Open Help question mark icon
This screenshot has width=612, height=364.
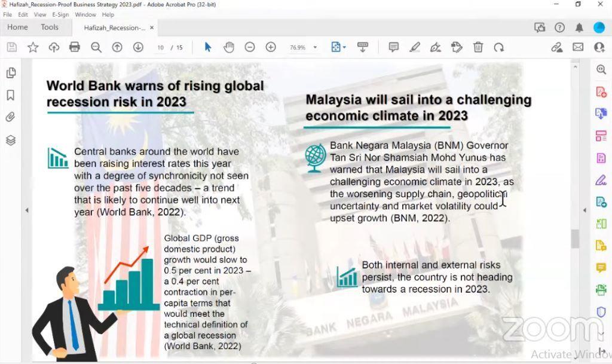(559, 27)
